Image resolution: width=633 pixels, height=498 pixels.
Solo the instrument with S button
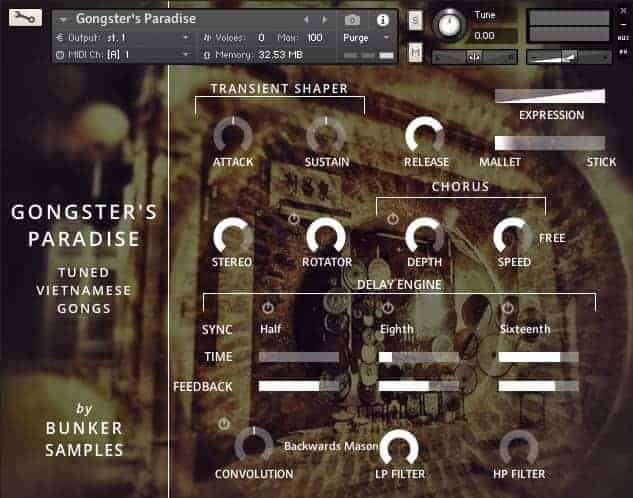(415, 20)
